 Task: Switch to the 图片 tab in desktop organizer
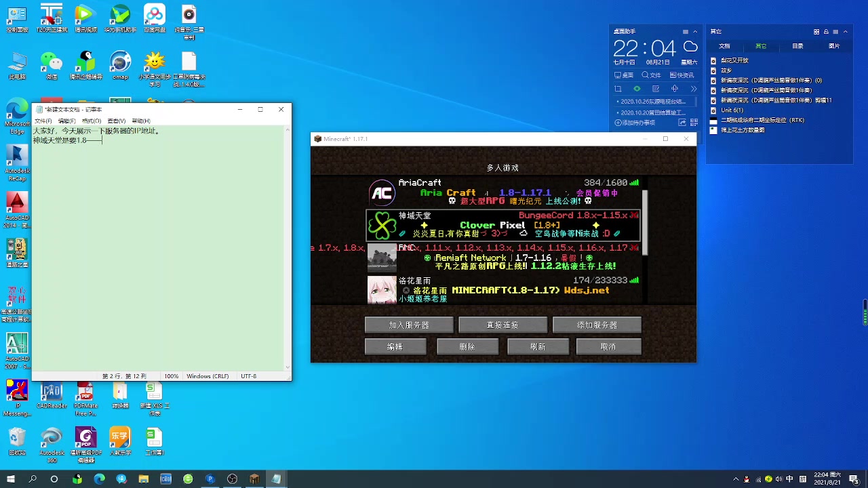pyautogui.click(x=834, y=46)
